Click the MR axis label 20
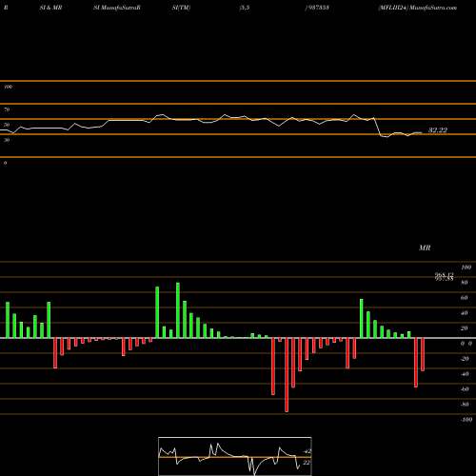The image size is (476, 476). tap(464, 328)
